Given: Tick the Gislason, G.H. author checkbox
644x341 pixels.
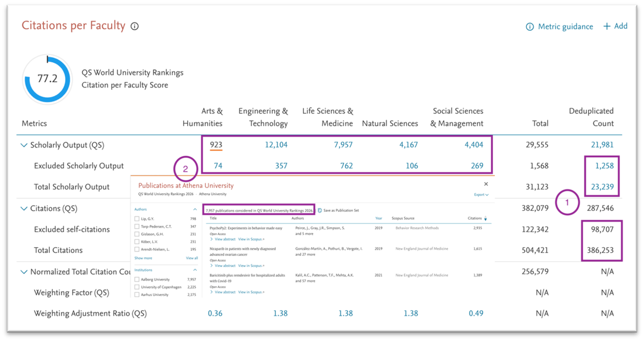Looking at the screenshot, I should [137, 234].
